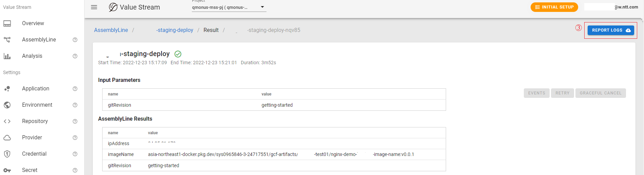Click the help icon next to Repository
Viewport: 644px width, 175px height.
[x=75, y=121]
